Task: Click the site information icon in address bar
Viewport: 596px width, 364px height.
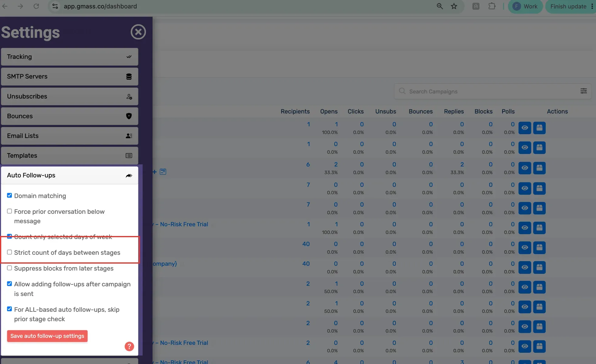Action: click(55, 6)
